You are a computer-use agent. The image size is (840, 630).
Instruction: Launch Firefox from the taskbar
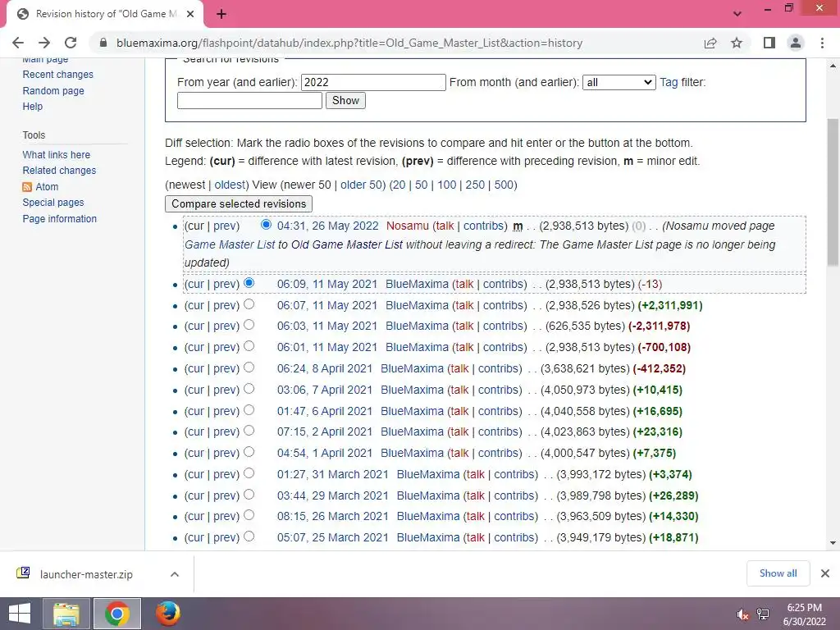[x=167, y=614]
